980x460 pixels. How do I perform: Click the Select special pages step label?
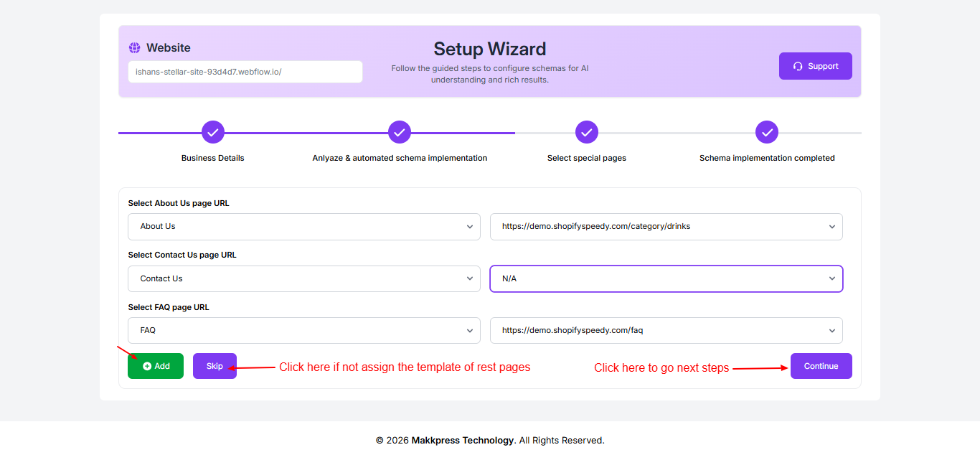[x=586, y=158]
